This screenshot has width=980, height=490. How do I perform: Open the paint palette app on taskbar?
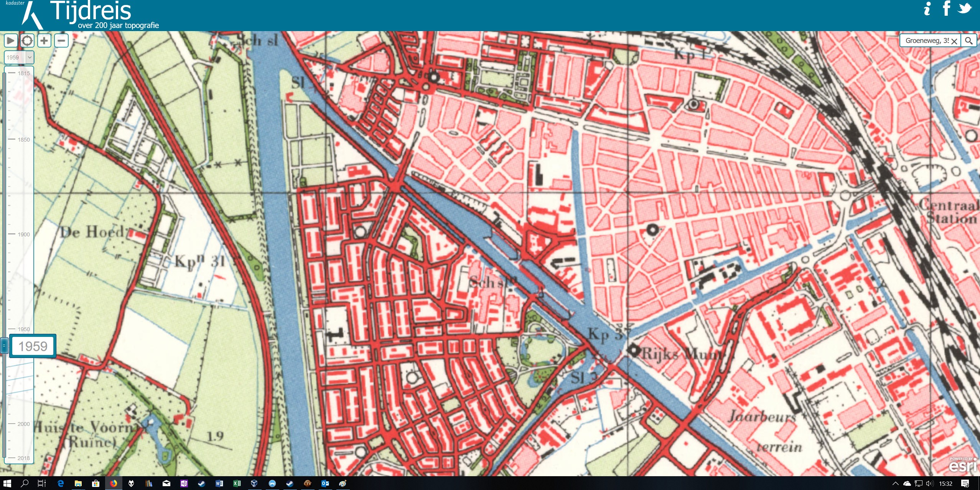343,483
